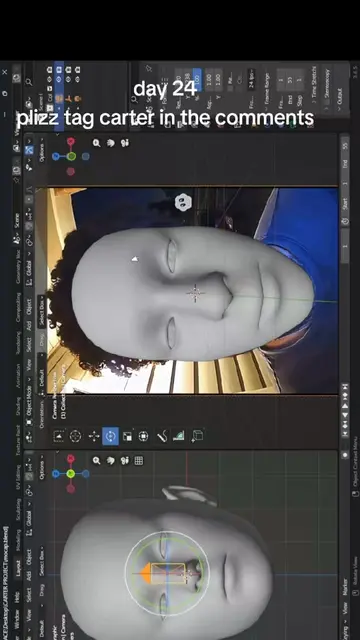Toggle the Collection row checkbox in outliner
This screenshot has height=640, width=360.
tap(49, 89)
